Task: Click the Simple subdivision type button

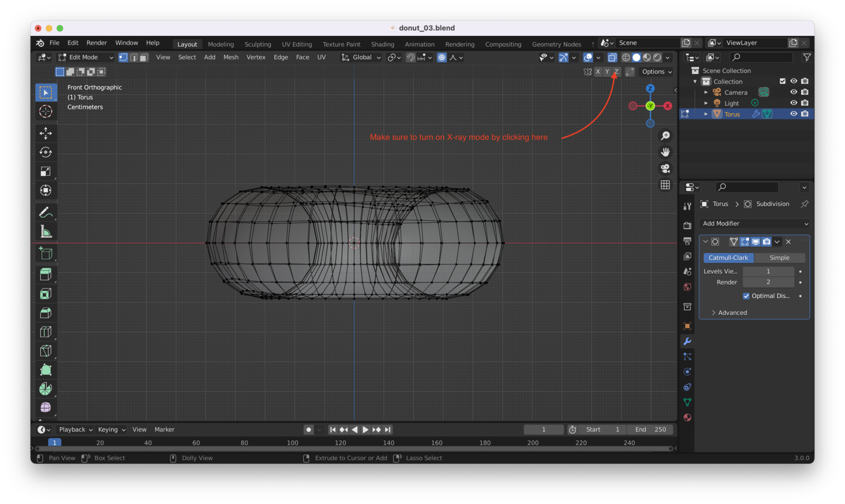Action: 779,258
